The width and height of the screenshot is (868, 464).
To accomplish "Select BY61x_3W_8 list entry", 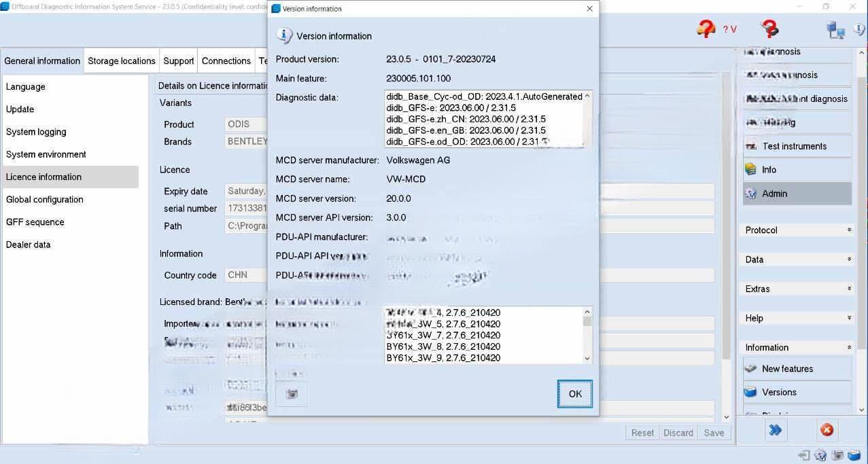I will point(443,346).
